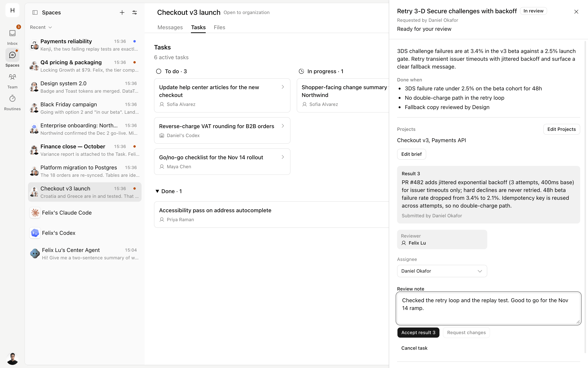
Task: Open Felix's Claude Code agent
Action: pos(85,213)
